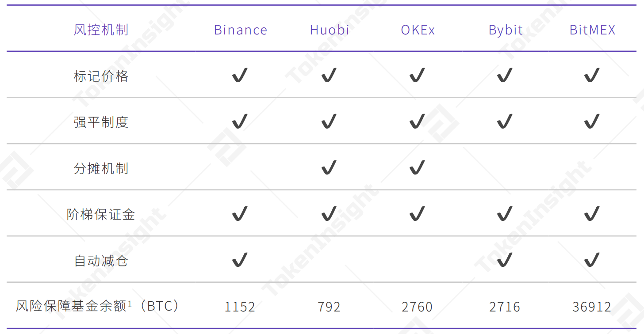Viewport: 644px width, 334px height.
Task: Click the Bybit checkmark for 自动减仓
Action: [505, 260]
